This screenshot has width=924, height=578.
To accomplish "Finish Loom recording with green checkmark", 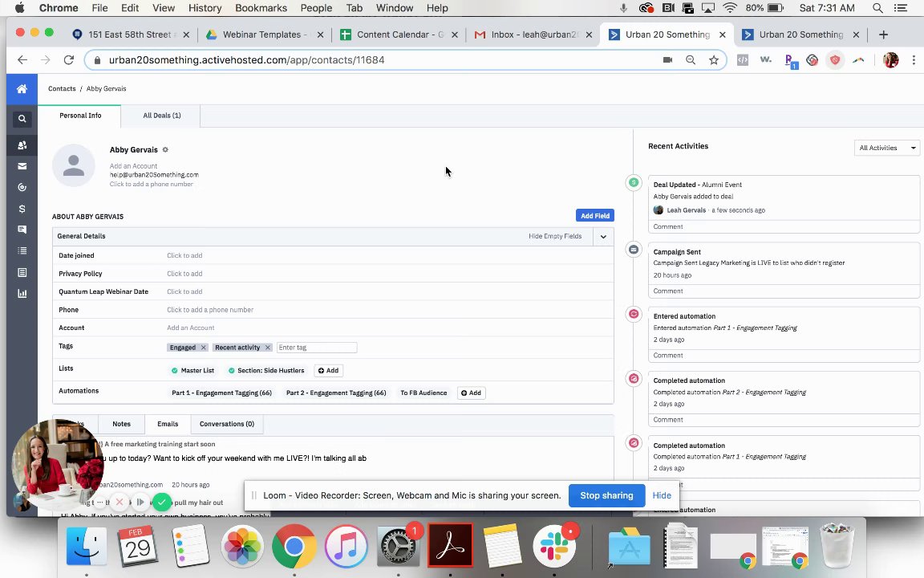I will tap(161, 502).
